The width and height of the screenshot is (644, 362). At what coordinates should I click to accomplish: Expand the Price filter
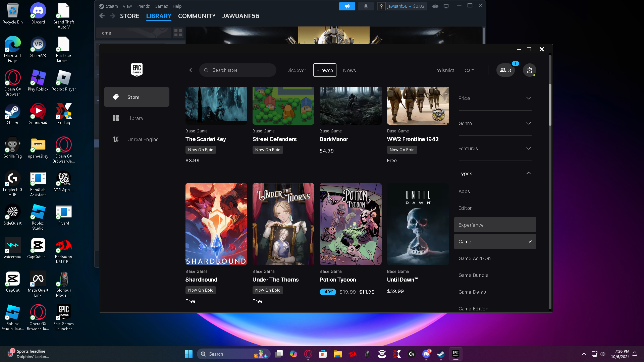[495, 98]
